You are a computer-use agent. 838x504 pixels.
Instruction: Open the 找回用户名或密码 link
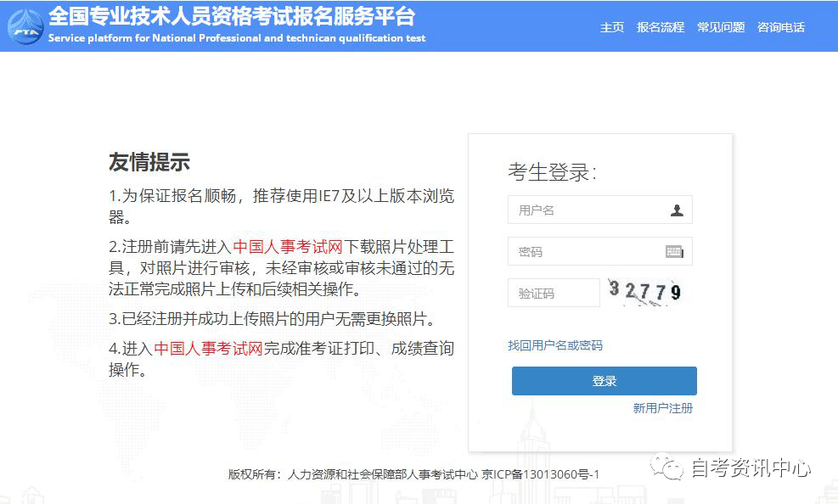point(555,345)
